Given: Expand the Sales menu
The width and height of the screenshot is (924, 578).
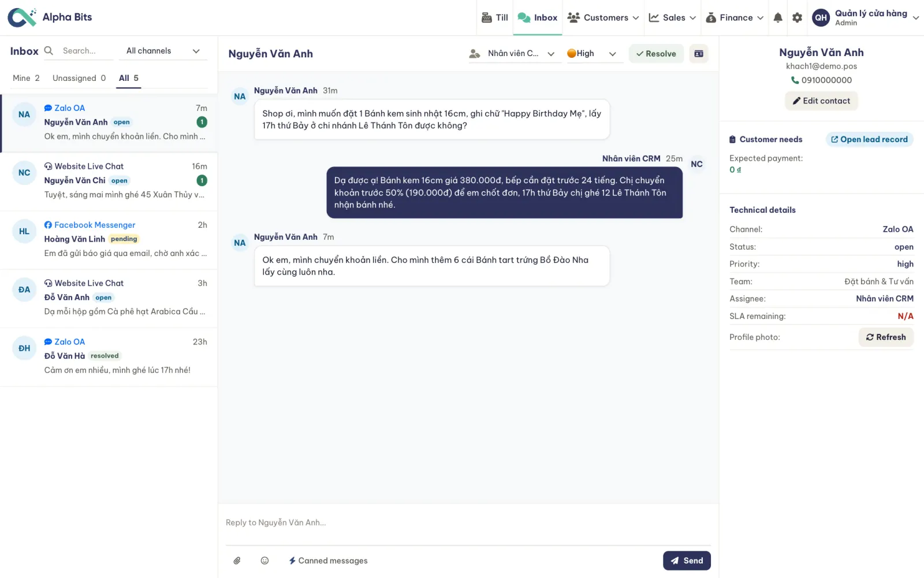Looking at the screenshot, I should tap(672, 18).
